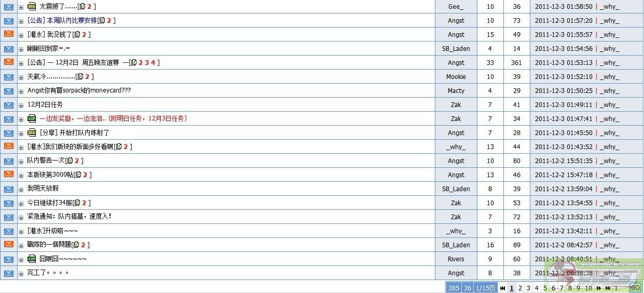Click the blue envelope icon for 12月2日任务
644x293 pixels.
(9, 104)
